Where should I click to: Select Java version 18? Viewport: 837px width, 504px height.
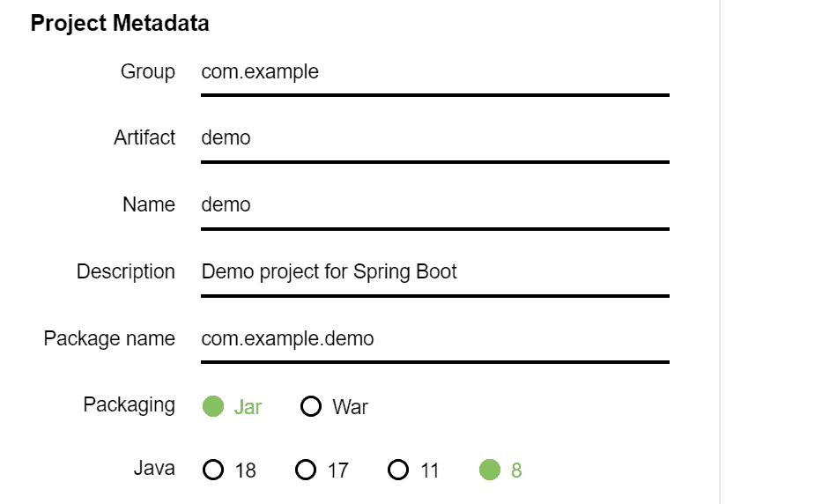[x=213, y=470]
